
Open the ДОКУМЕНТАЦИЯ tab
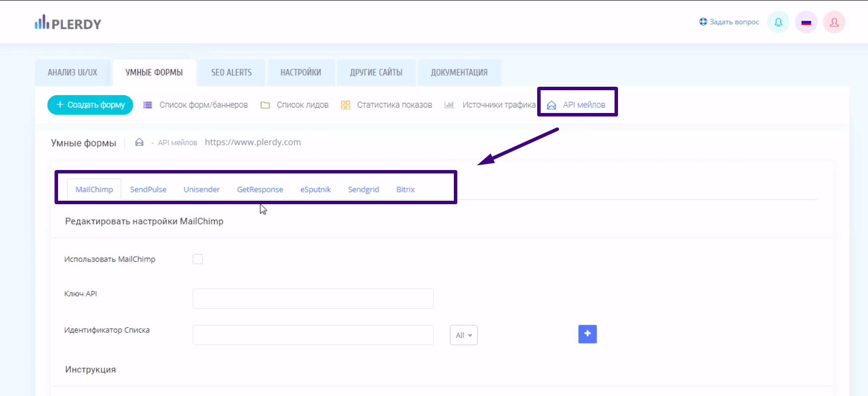459,72
